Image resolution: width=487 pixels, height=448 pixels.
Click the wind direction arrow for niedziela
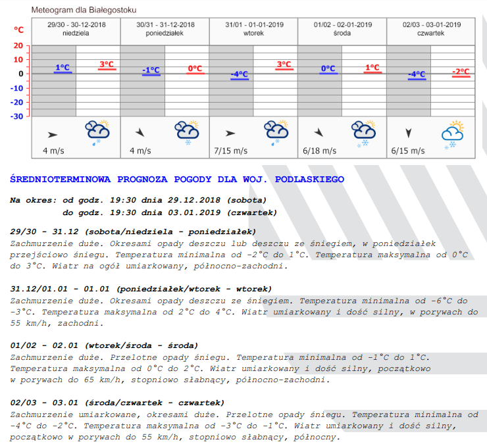53,134
